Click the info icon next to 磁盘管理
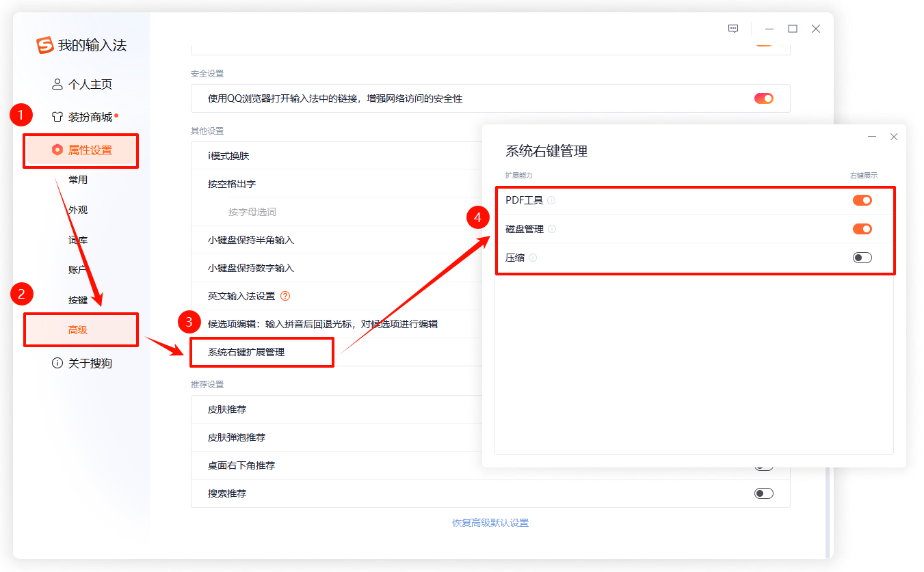924x572 pixels. click(x=551, y=228)
